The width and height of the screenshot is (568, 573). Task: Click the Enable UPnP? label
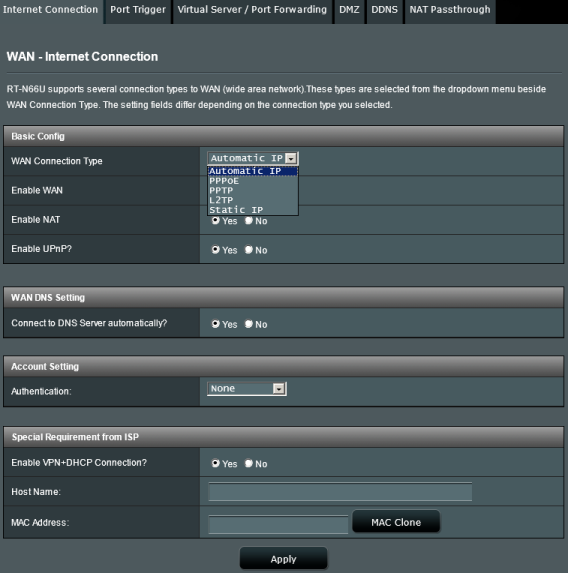pos(42,249)
